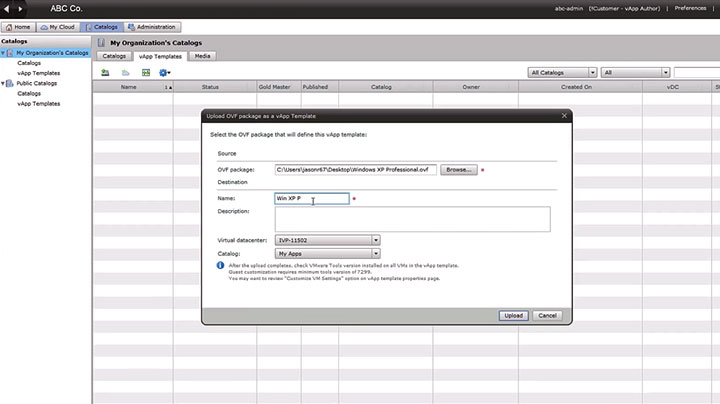
Task: Click the Description text area
Action: pyautogui.click(x=412, y=219)
